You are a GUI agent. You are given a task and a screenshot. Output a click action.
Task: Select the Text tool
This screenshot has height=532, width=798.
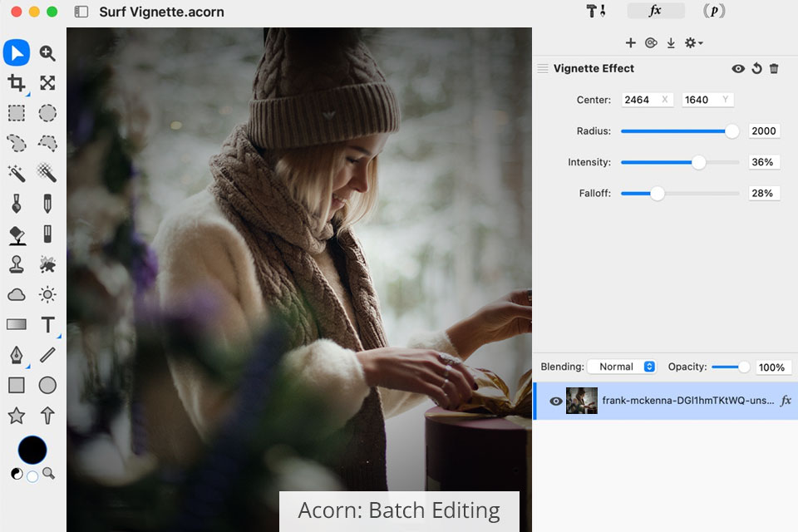point(47,324)
